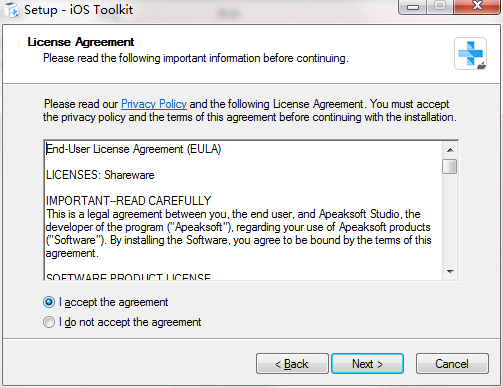Screen dimensions: 503x388
Task: Click the "End-User License Agreement (EULA)" text line
Action: (x=133, y=149)
